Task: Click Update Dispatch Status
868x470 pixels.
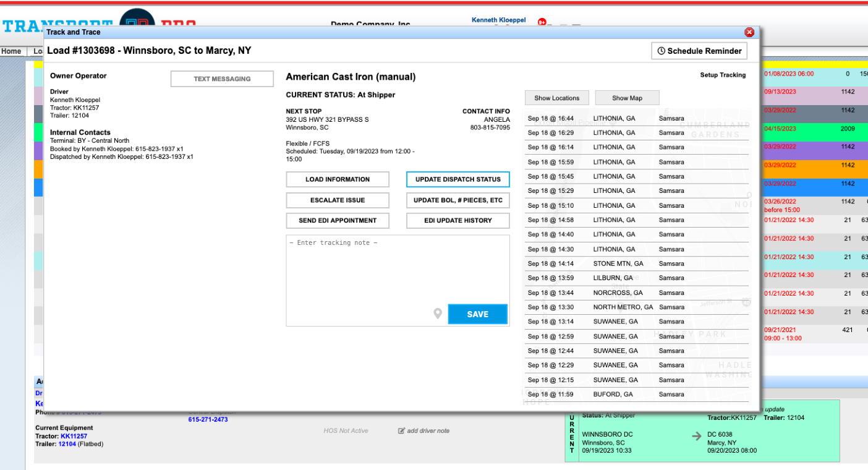Action: (458, 179)
